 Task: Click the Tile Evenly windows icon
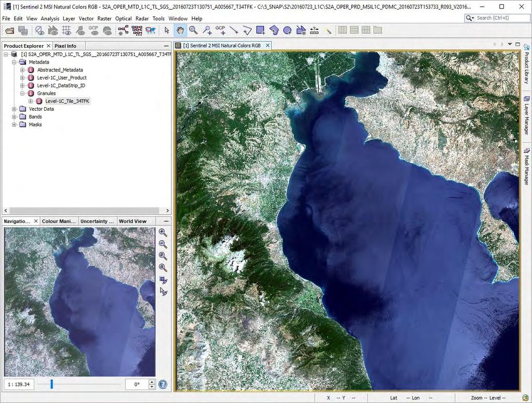point(366,30)
